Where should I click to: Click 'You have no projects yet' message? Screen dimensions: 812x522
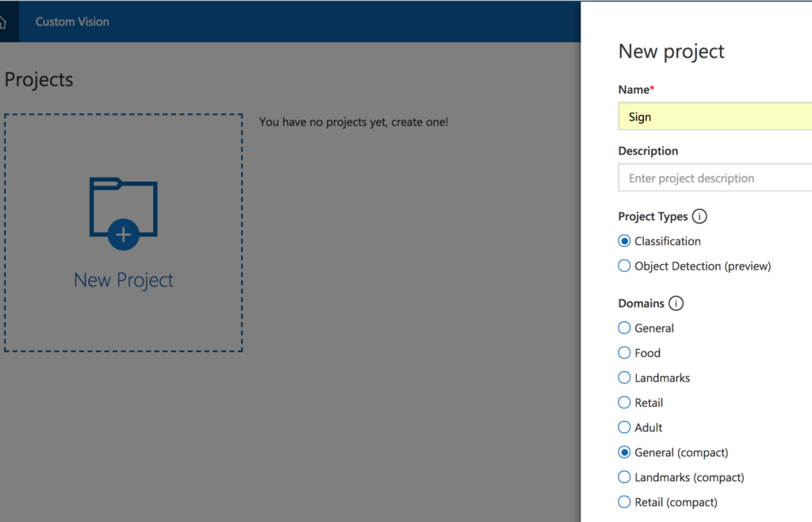tap(354, 122)
